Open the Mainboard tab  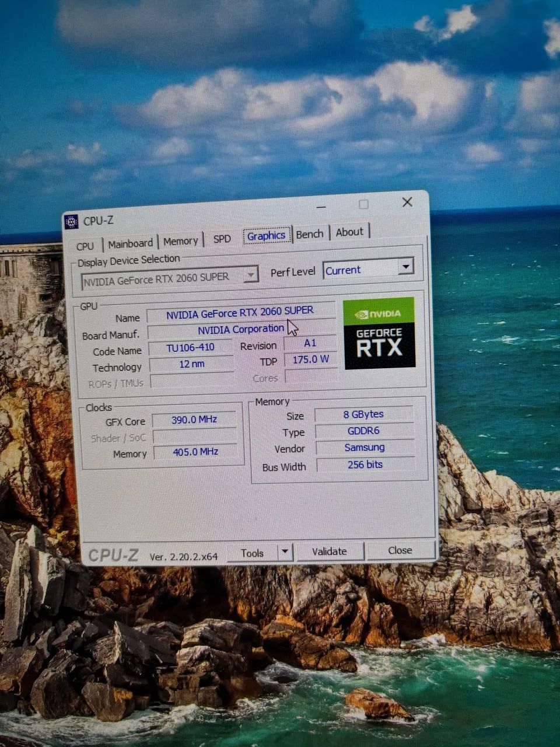click(x=130, y=243)
